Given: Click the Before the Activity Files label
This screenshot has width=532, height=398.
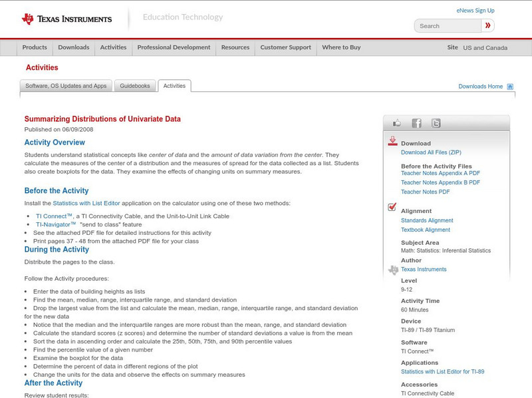Looking at the screenshot, I should (x=436, y=166).
